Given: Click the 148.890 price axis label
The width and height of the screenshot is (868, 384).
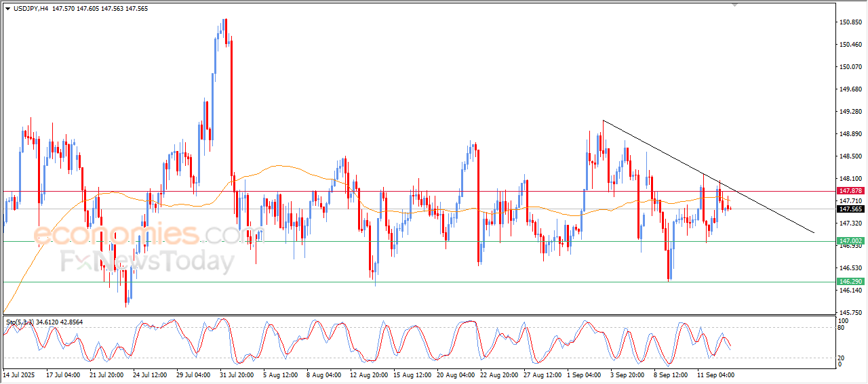Looking at the screenshot, I should [850, 134].
